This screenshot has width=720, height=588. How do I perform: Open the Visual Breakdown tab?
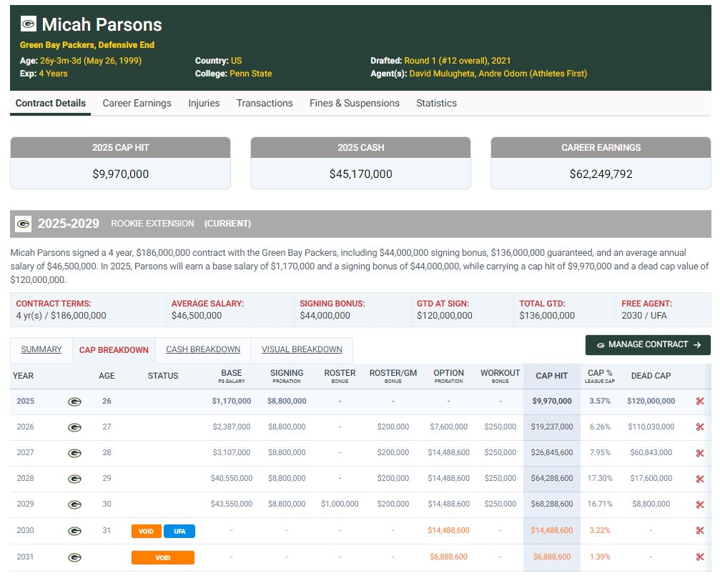point(302,349)
